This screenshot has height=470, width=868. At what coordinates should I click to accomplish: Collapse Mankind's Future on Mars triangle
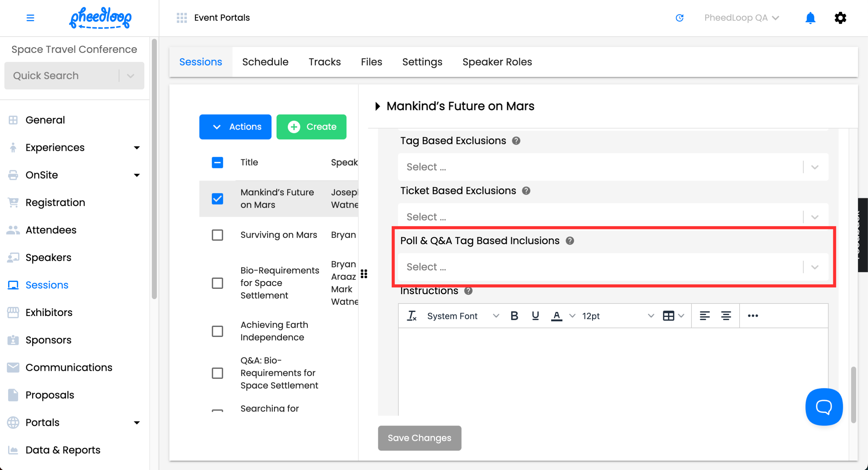(377, 106)
